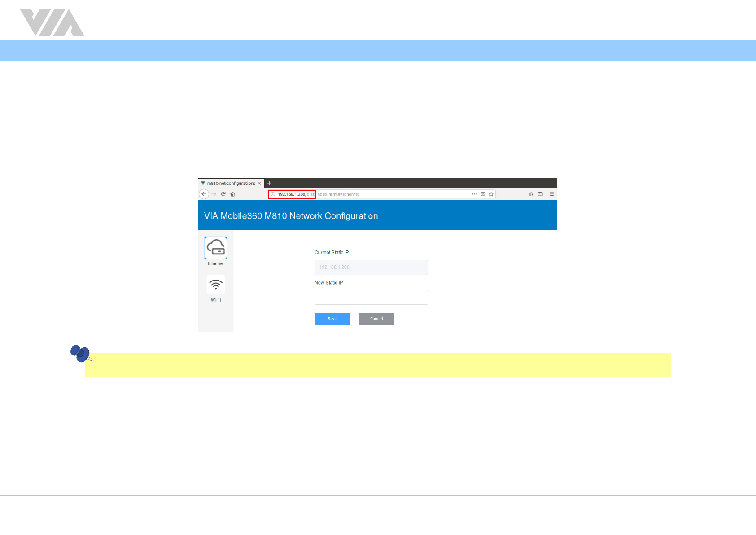Reload the page with the refresh icon
Viewport: 756px width, 535px height.
(x=223, y=194)
